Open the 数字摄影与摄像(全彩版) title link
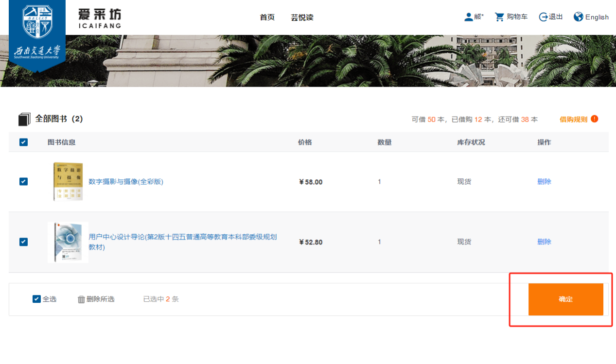 (126, 182)
